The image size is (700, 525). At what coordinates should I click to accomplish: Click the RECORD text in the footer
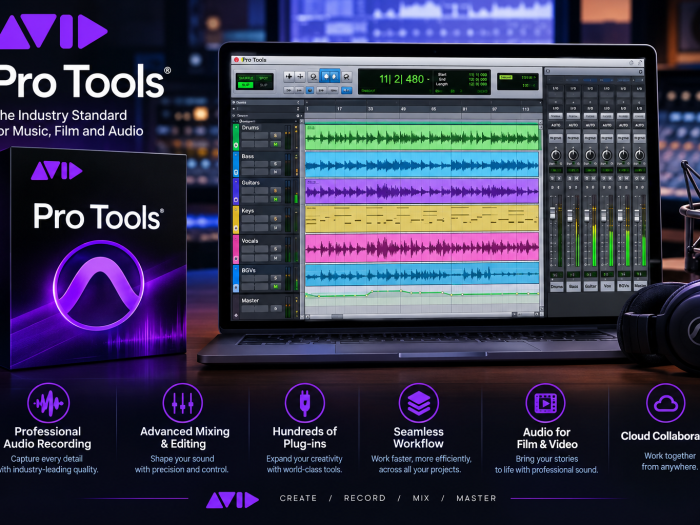365,498
